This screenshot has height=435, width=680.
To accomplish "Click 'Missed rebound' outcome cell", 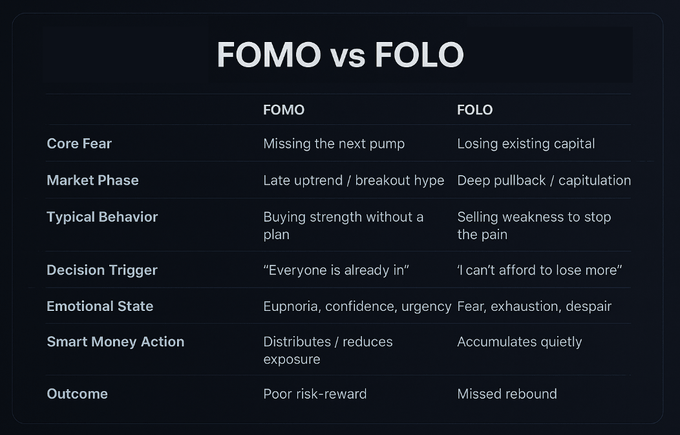I will pyautogui.click(x=507, y=394).
